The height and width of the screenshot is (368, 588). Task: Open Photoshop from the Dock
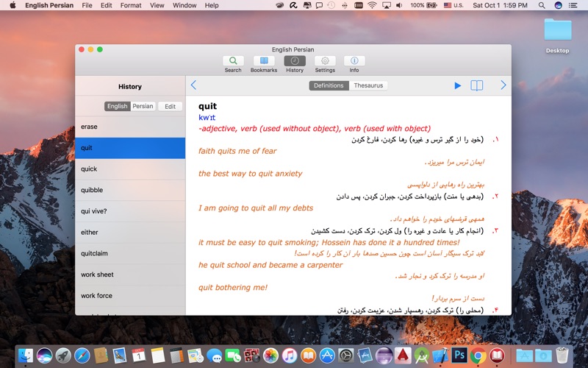pyautogui.click(x=459, y=355)
